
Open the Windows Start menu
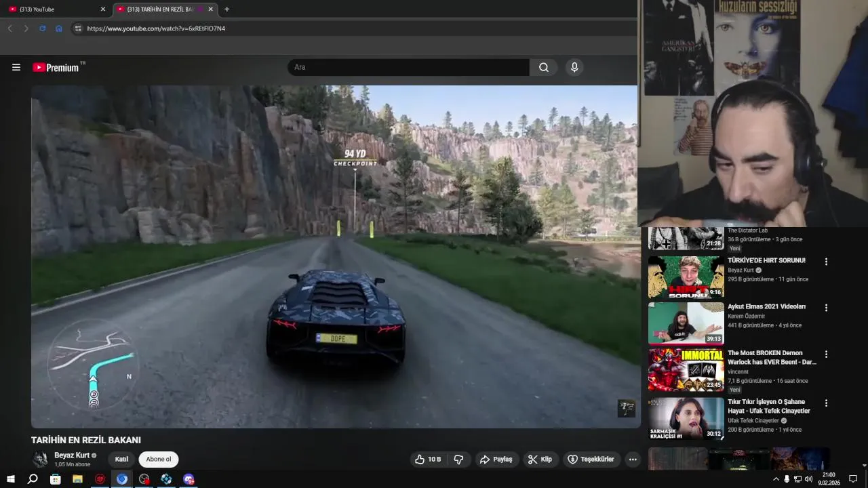pos(11,479)
